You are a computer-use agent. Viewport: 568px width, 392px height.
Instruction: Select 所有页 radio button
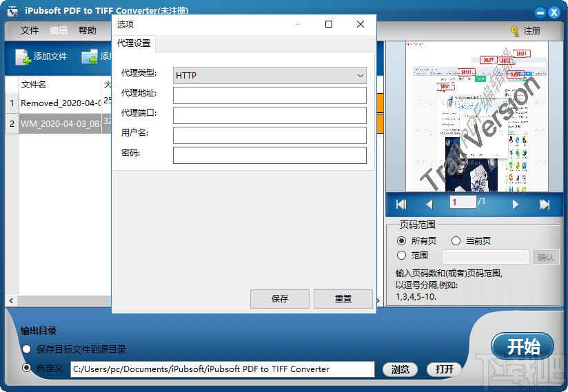401,240
